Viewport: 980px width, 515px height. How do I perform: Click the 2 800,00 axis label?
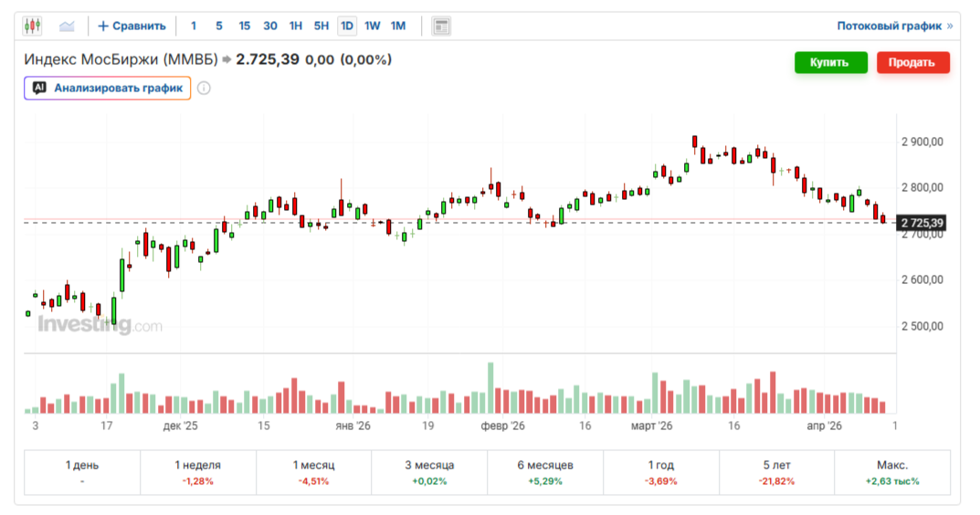click(x=922, y=187)
